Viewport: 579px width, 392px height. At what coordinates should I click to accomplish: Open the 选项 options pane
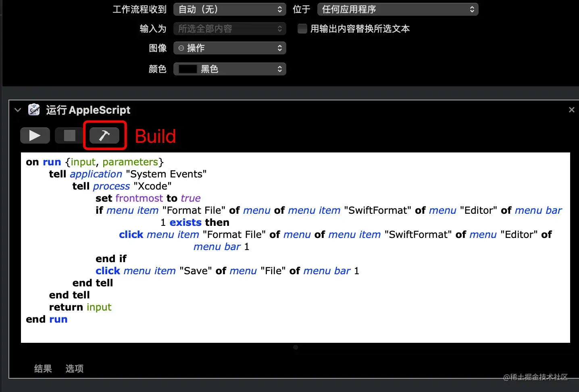tap(74, 368)
